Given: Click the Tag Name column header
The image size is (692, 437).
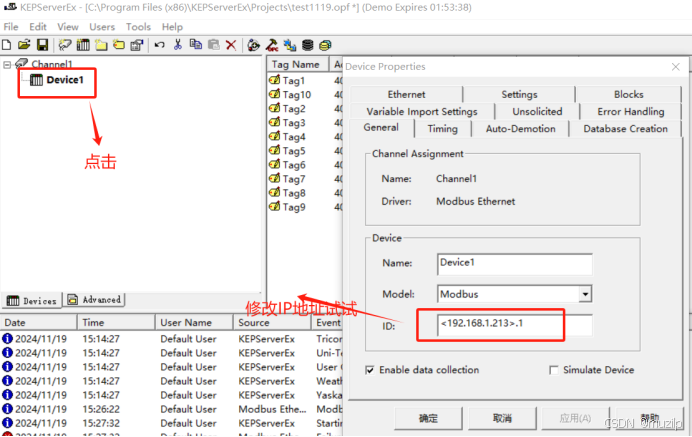Looking at the screenshot, I should pyautogui.click(x=298, y=64).
